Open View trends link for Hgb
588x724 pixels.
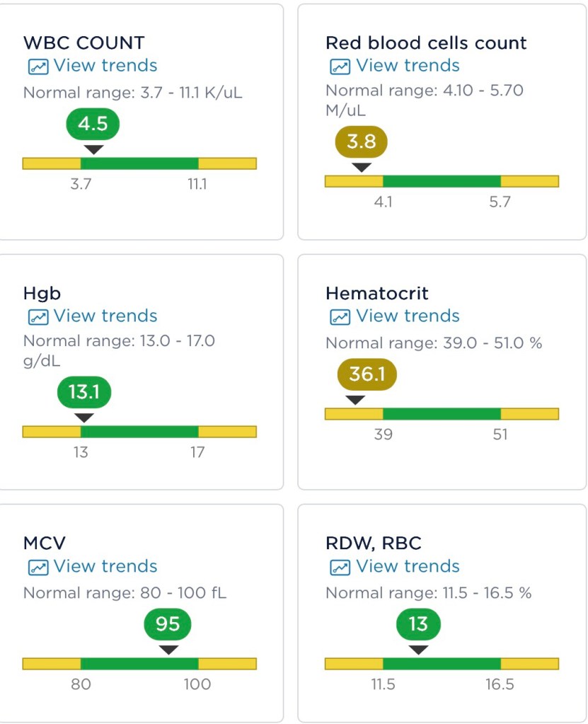coord(105,316)
